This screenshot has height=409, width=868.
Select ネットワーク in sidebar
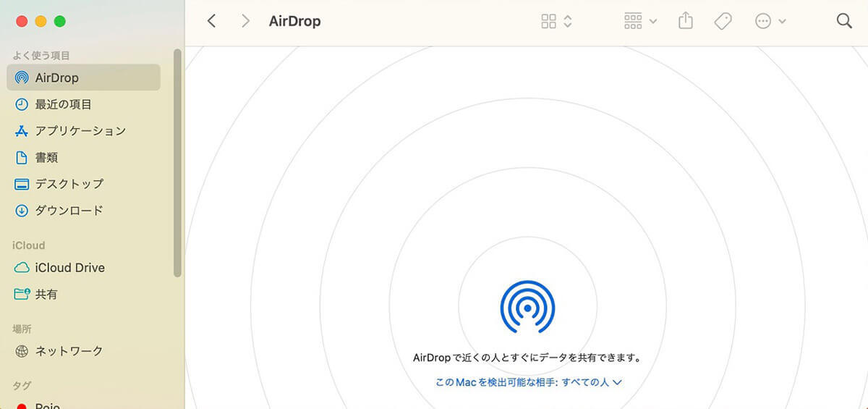83,351
